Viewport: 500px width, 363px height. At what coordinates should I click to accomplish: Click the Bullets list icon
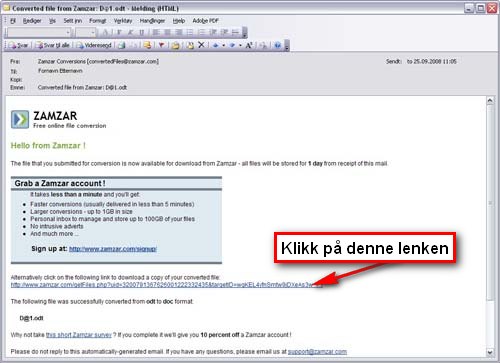click(x=190, y=32)
